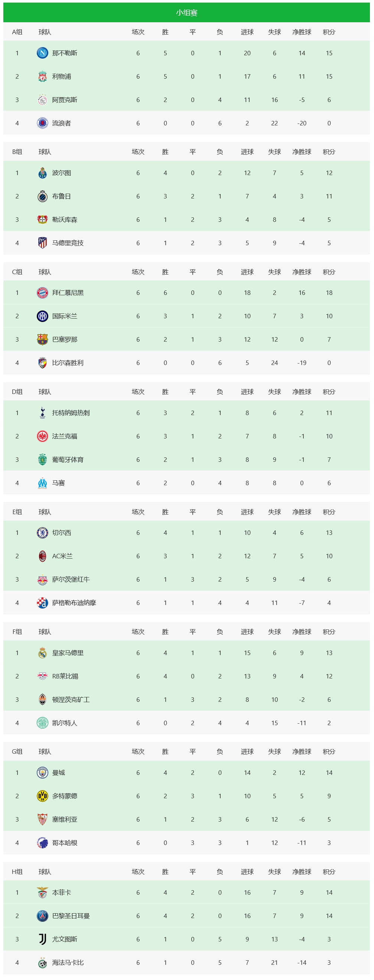Click the Juventus club logo
The width and height of the screenshot is (374, 980).
pyautogui.click(x=42, y=939)
